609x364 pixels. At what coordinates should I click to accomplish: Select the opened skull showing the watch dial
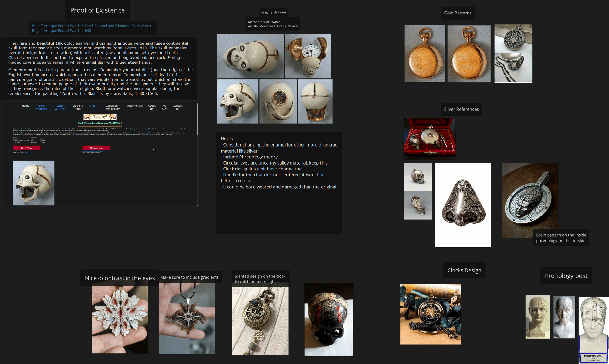(308, 56)
